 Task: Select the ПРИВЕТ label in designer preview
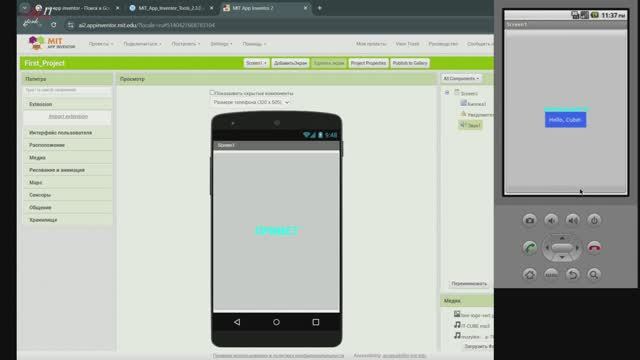(277, 231)
